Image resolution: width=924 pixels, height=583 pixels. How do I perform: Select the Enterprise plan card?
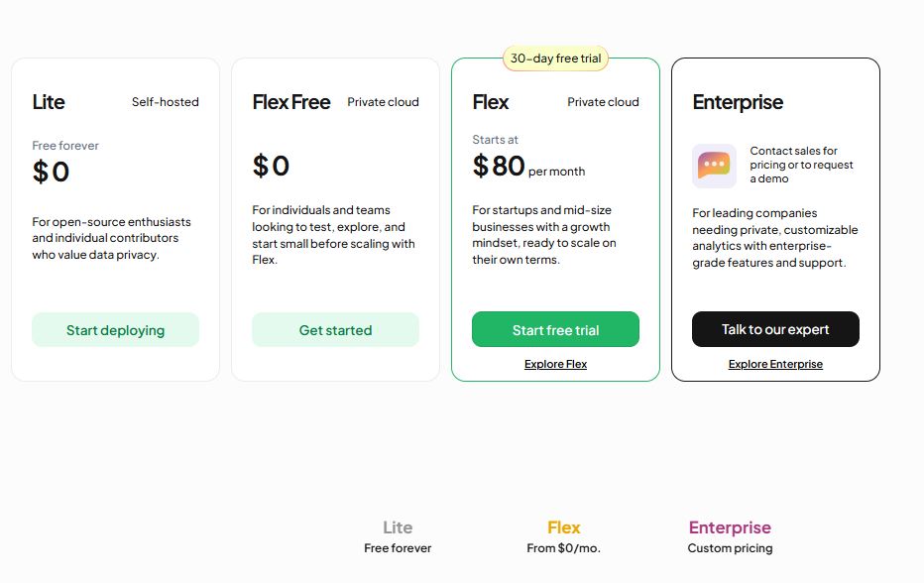point(775,218)
